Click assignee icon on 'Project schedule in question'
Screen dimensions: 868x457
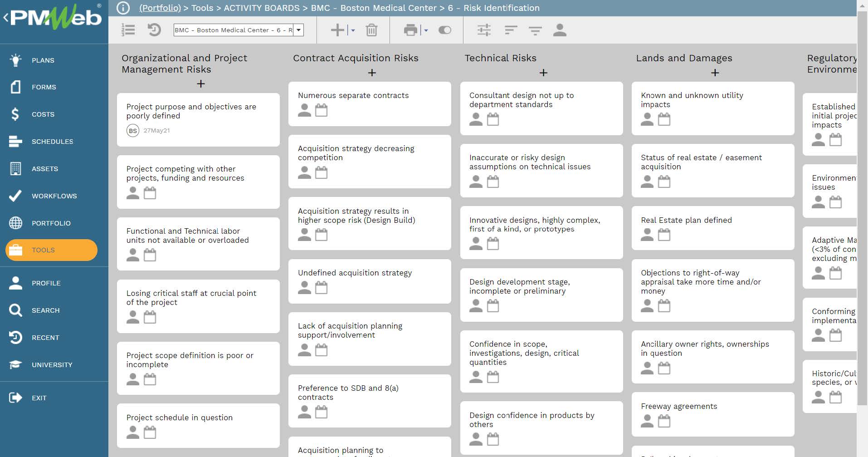(x=133, y=432)
